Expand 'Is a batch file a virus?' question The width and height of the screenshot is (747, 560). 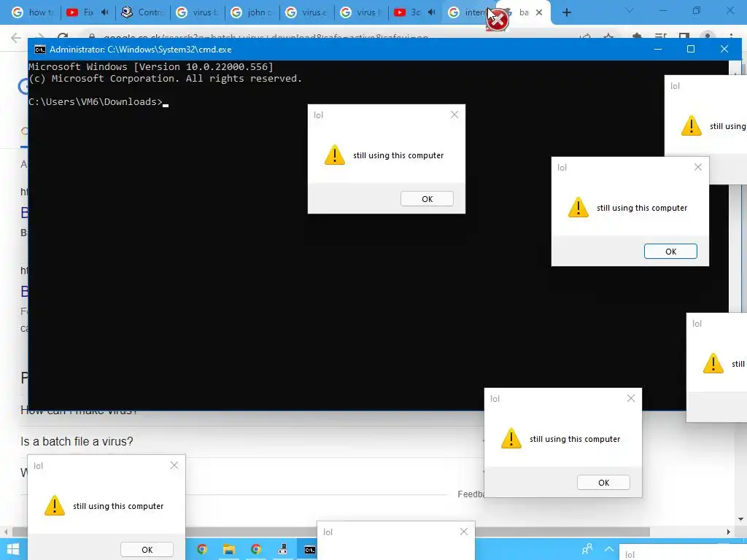pos(77,441)
